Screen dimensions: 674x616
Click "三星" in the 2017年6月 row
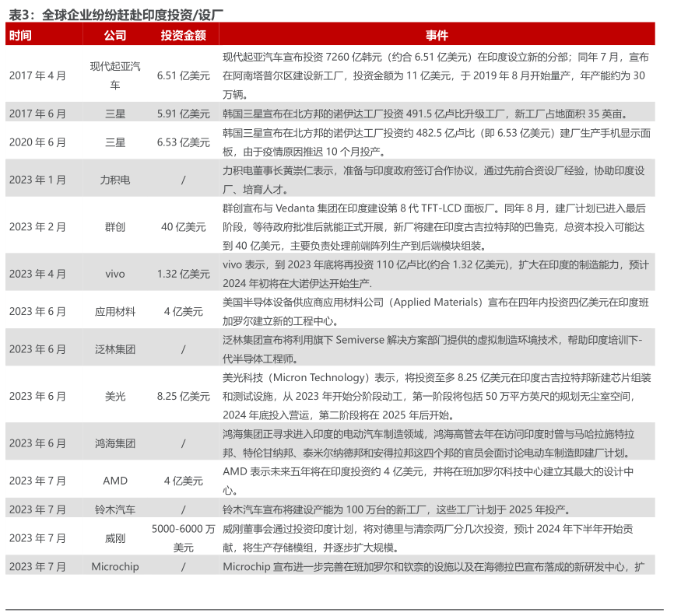115,114
